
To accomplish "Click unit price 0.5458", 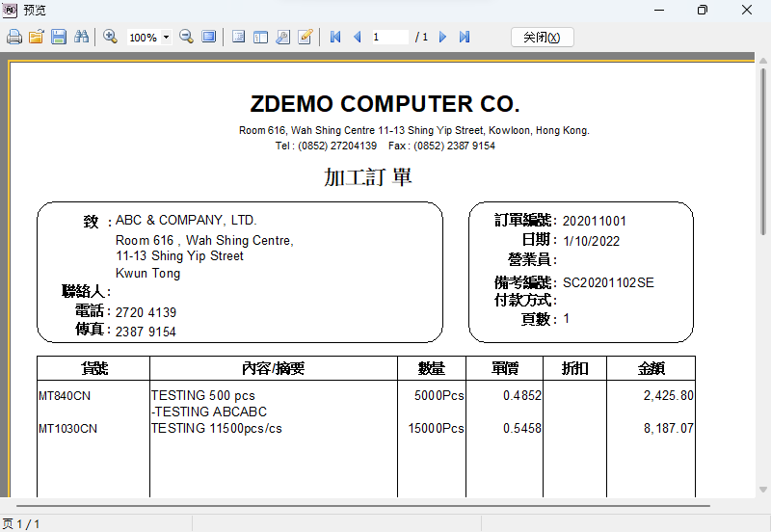I will pos(522,428).
